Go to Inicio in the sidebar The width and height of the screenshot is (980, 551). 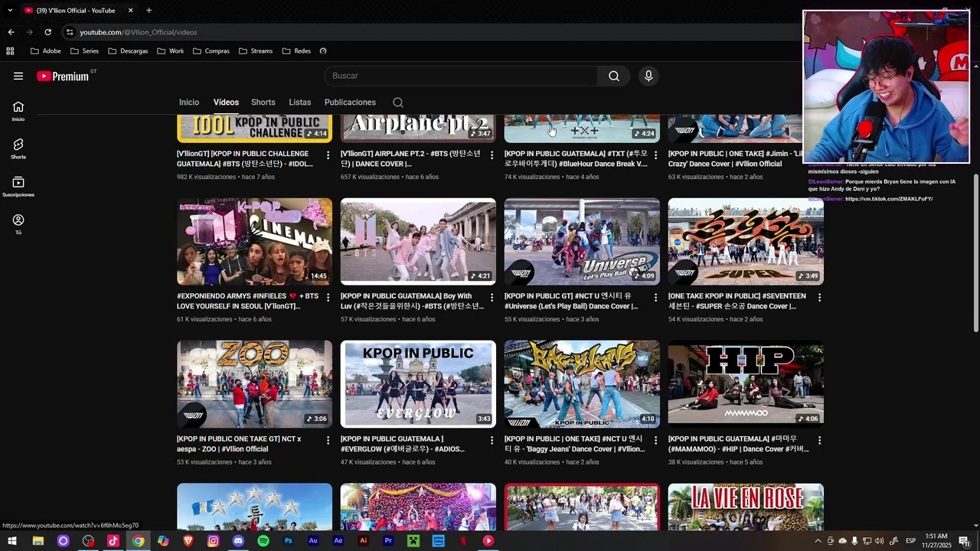click(x=18, y=111)
